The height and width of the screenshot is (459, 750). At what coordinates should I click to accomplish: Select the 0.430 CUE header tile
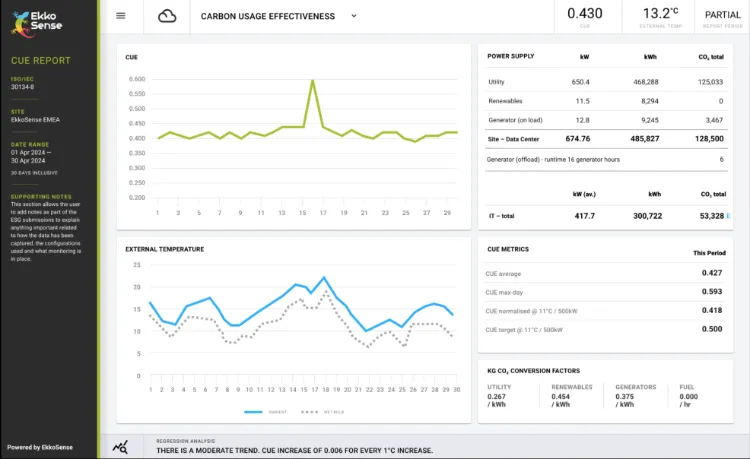(x=585, y=16)
